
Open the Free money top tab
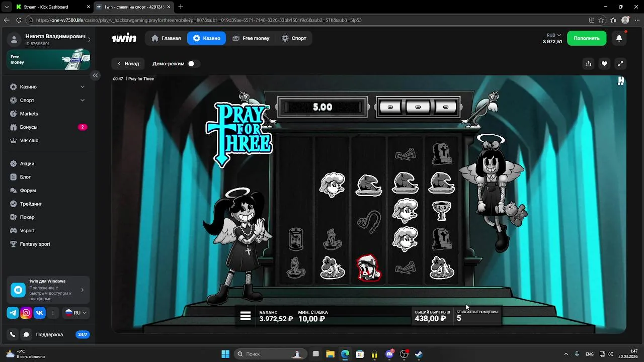pyautogui.click(x=251, y=38)
